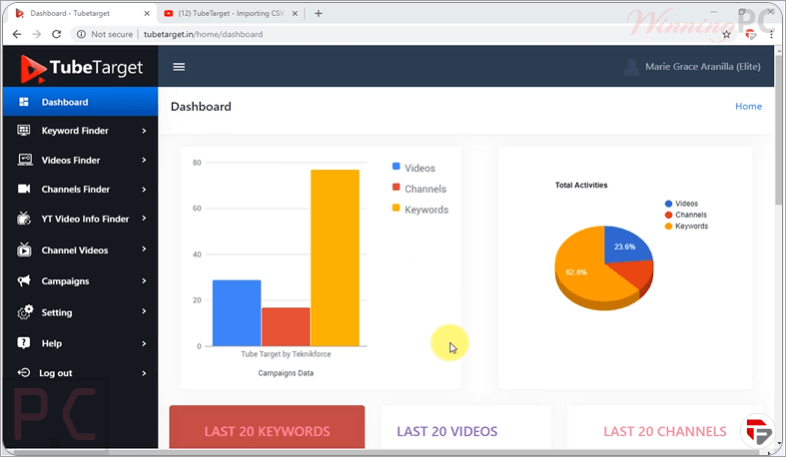Close the YouTube TubeTarget tab
The image size is (786, 457).
[x=295, y=14]
